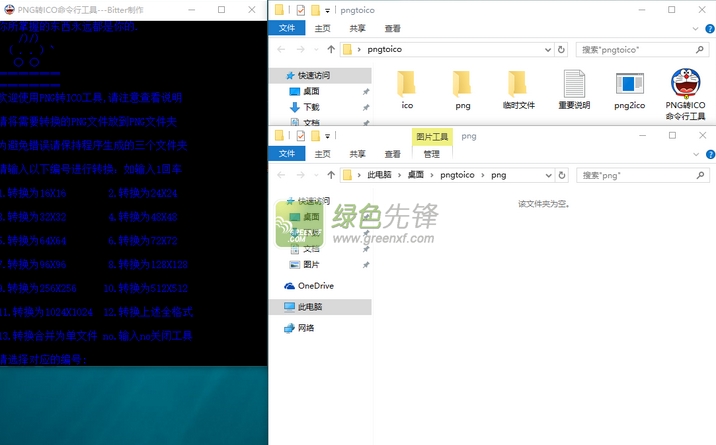Open address history dropdown in pngtoico window
This screenshot has width=716, height=445.
point(548,49)
